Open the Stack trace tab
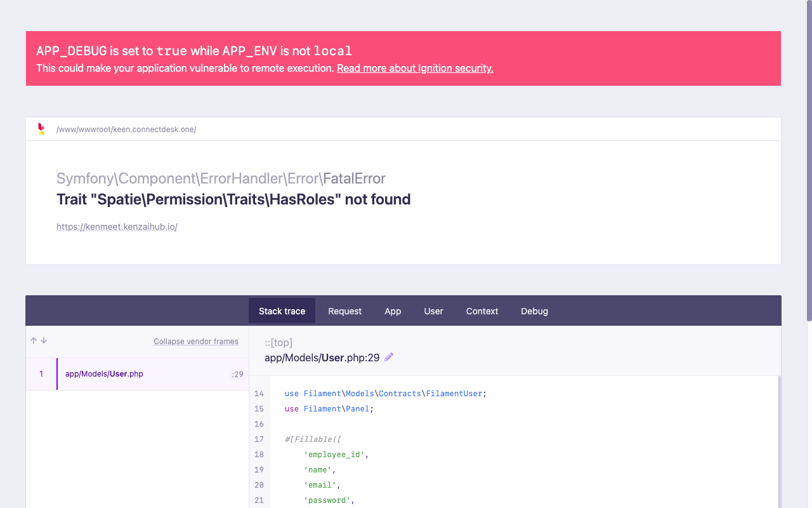 (x=282, y=311)
